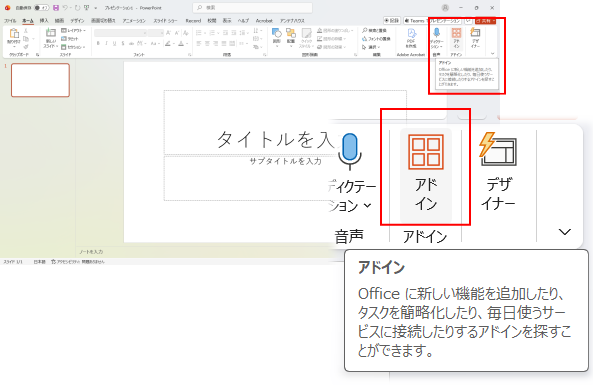Switch to the 挿入 (Insert) tab

click(x=44, y=21)
